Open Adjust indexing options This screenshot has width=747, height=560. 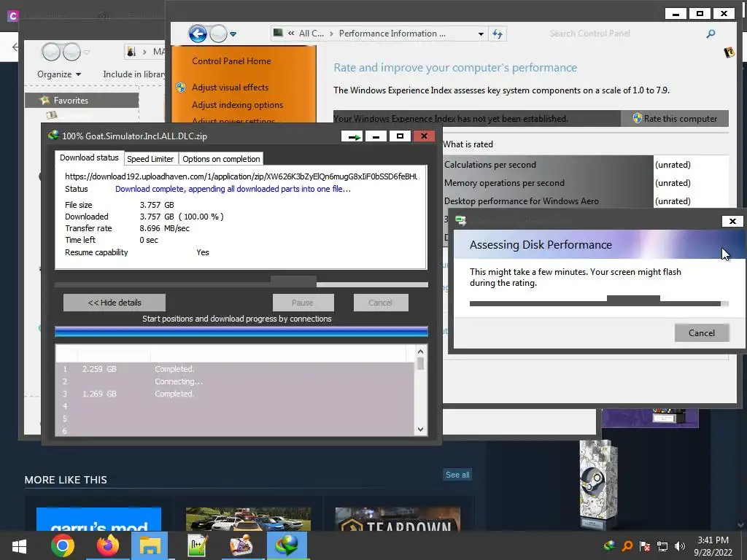pyautogui.click(x=237, y=105)
